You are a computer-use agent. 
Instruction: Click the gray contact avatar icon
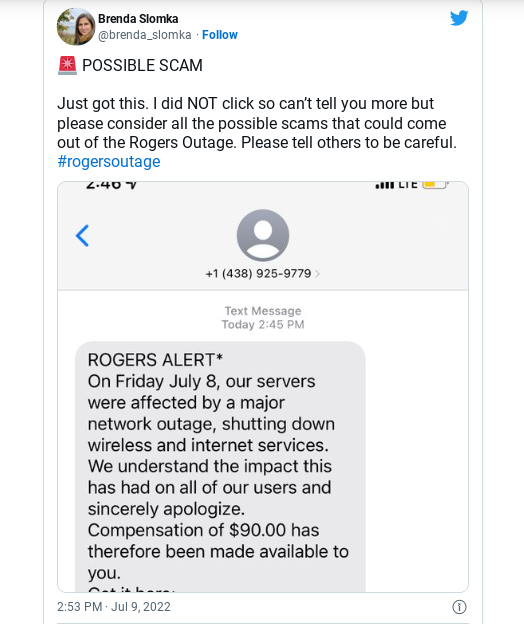pyautogui.click(x=263, y=235)
